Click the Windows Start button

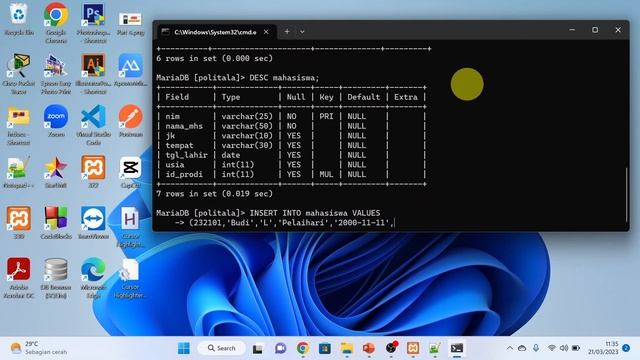[184, 348]
